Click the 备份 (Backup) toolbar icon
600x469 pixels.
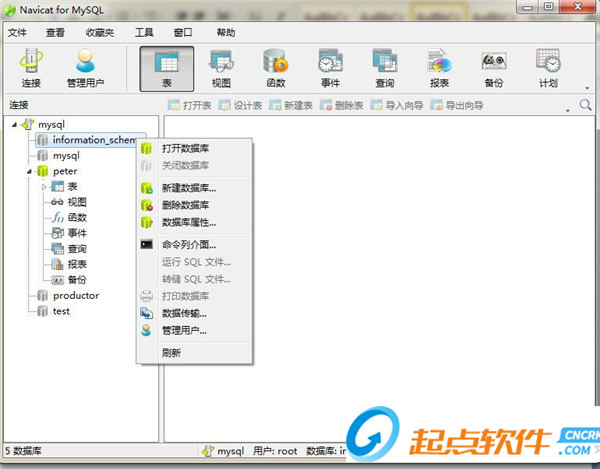click(494, 68)
